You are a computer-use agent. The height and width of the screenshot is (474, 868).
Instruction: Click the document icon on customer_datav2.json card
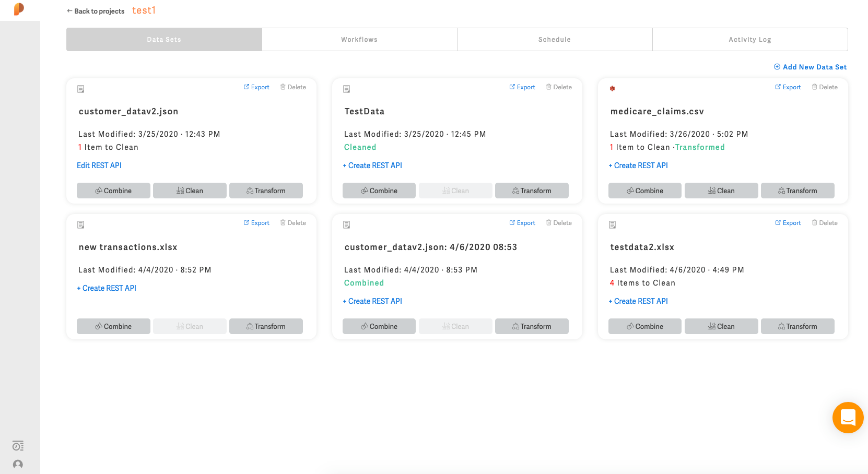point(80,89)
